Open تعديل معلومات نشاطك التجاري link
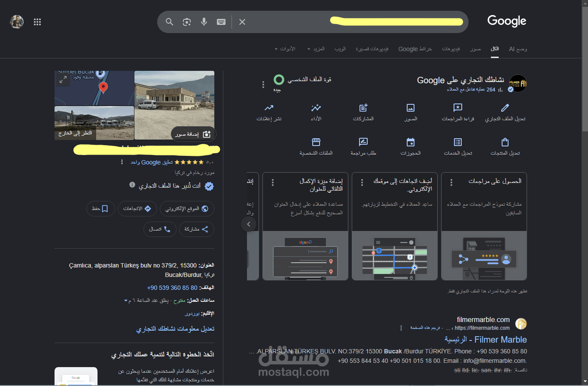The width and height of the screenshot is (588, 386). coord(175,329)
